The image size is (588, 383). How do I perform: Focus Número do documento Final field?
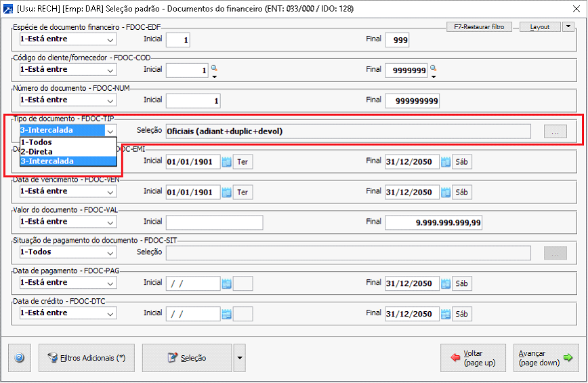click(412, 100)
